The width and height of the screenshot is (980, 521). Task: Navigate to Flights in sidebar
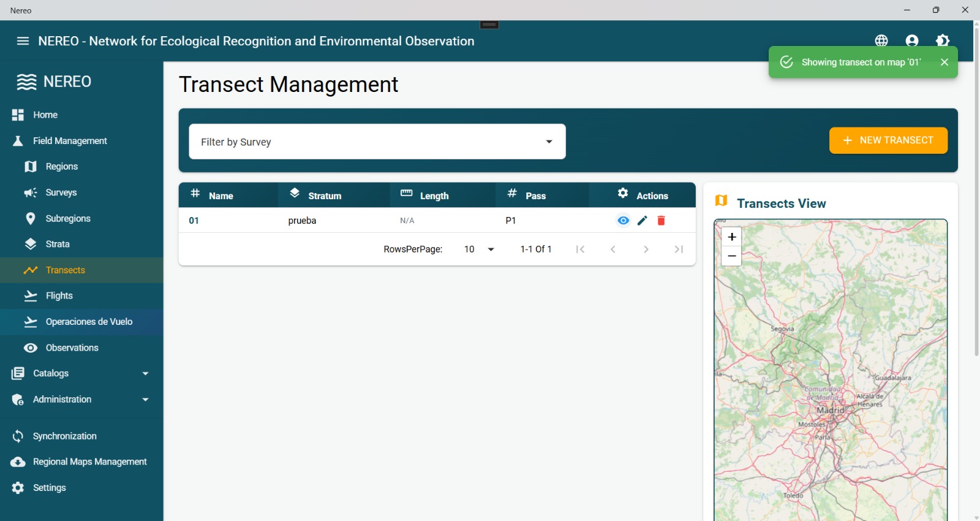point(59,296)
